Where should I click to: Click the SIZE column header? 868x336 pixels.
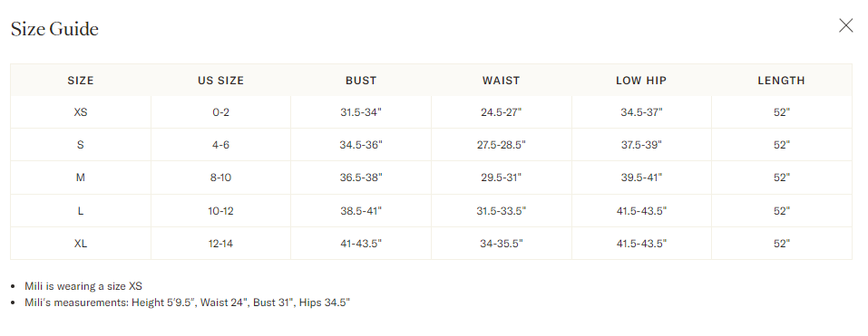click(81, 81)
